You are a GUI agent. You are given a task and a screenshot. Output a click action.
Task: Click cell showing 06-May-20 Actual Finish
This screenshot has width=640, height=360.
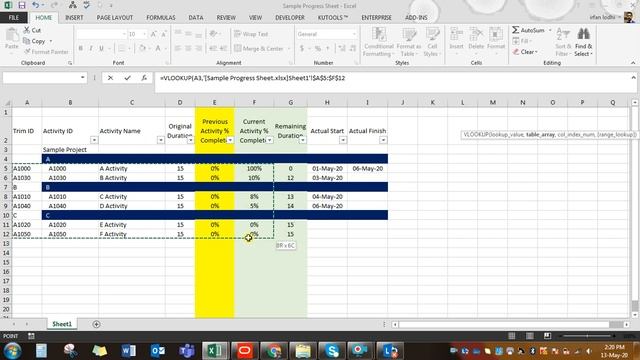coord(367,168)
